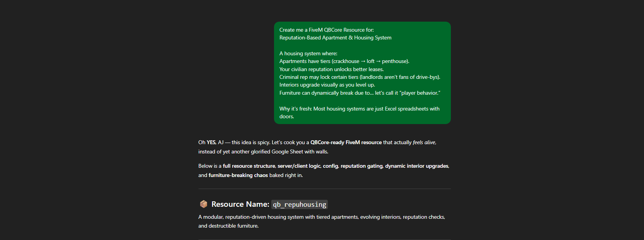The width and height of the screenshot is (644, 240).
Task: Click the crackhouse → loft → penthouse tiers line
Action: pos(344,61)
